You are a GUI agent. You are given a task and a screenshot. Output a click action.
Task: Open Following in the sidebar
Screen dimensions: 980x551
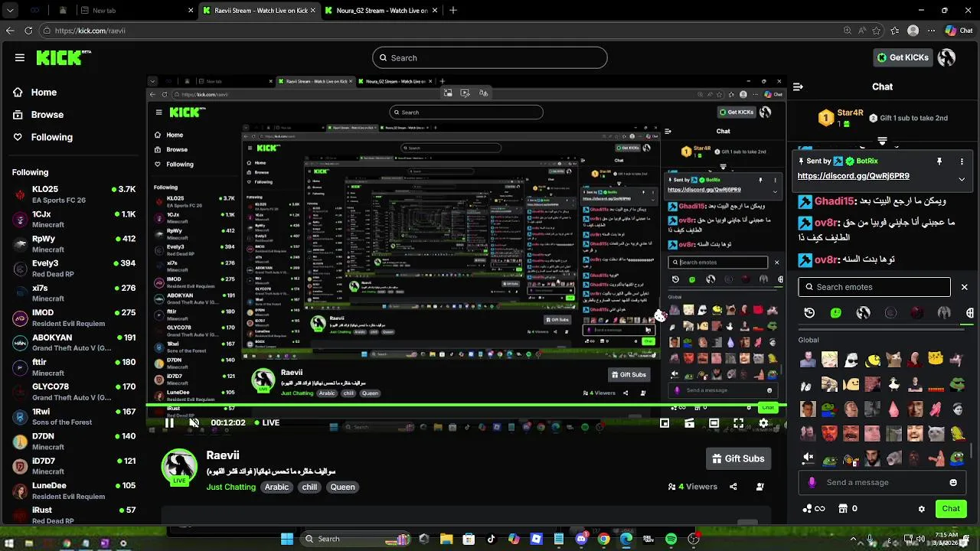[51, 137]
